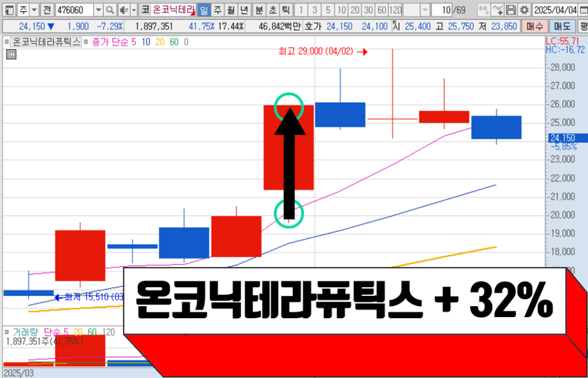Viewport: 588px width, 378px height.
Task: Click the candle count field showing 10
Action: [x=442, y=10]
